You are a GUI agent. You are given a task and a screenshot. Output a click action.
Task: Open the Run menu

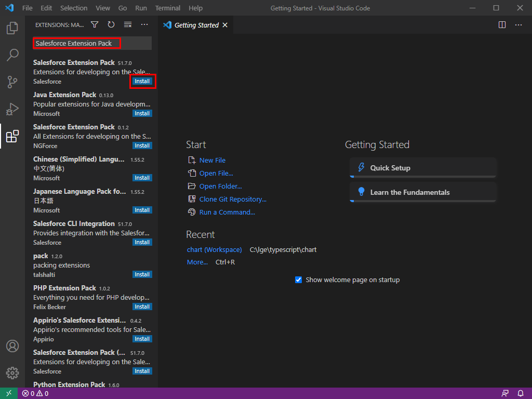141,8
